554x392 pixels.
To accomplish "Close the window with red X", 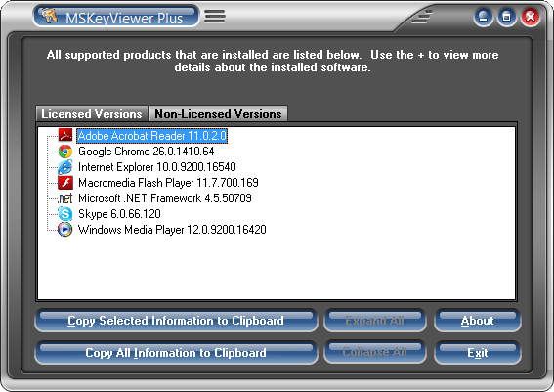I will pyautogui.click(x=531, y=17).
